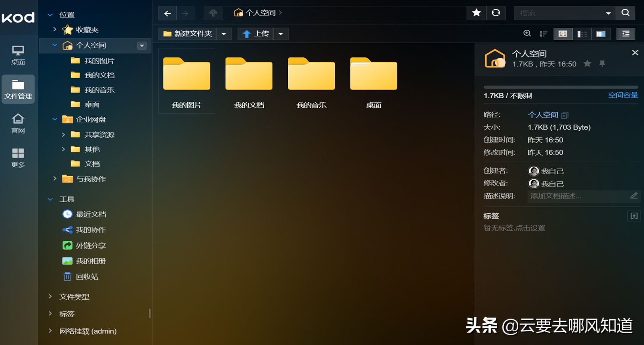Click the search magnifier button

click(x=626, y=13)
